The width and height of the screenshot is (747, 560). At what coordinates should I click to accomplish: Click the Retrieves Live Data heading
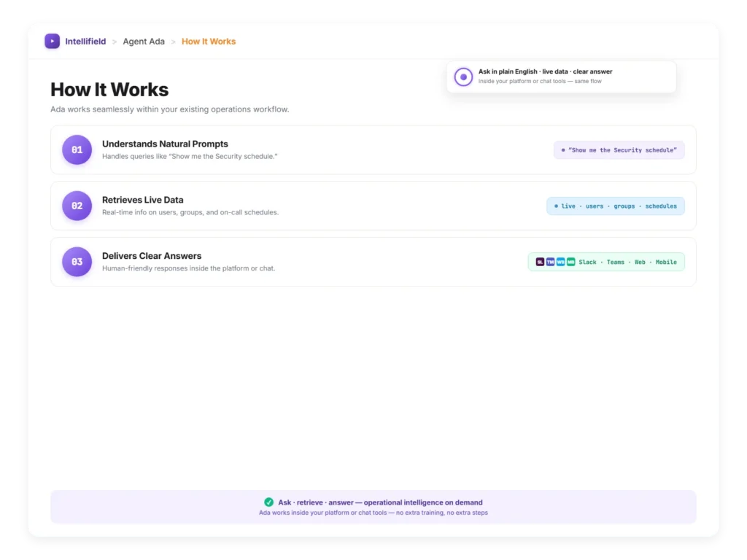point(142,200)
